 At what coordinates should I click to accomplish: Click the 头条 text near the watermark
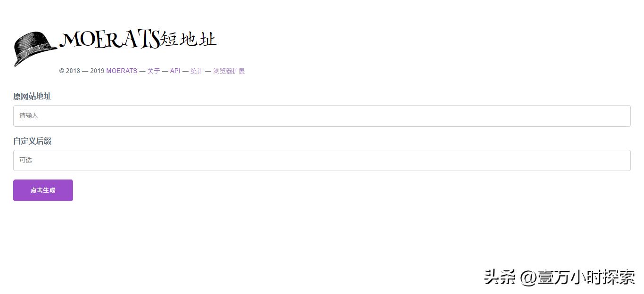click(500, 278)
